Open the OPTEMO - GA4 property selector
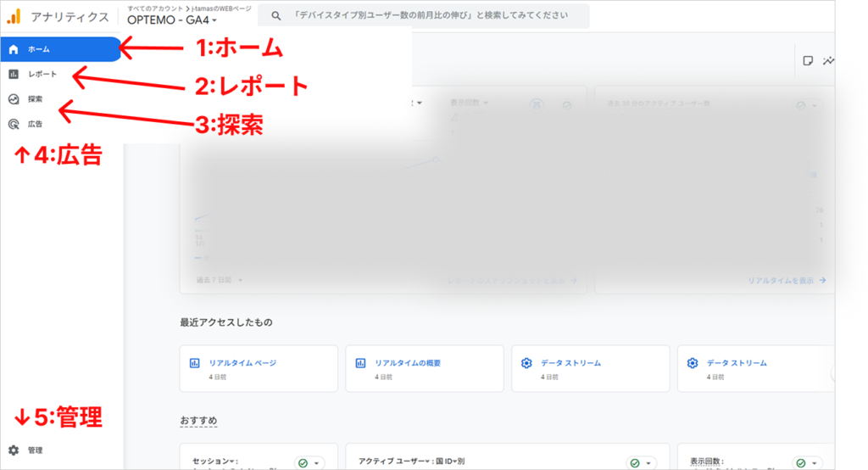 pos(171,20)
